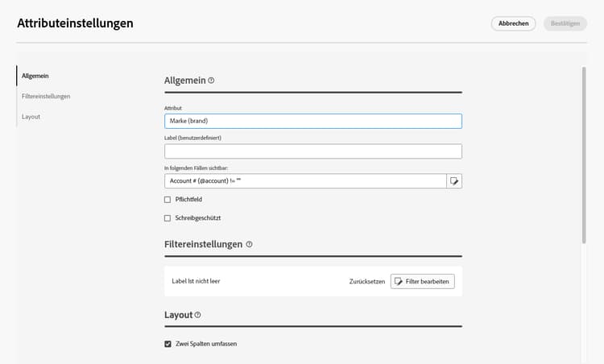The height and width of the screenshot is (364, 604).
Task: Go to the Filtereinstellungen section
Action: (46, 96)
